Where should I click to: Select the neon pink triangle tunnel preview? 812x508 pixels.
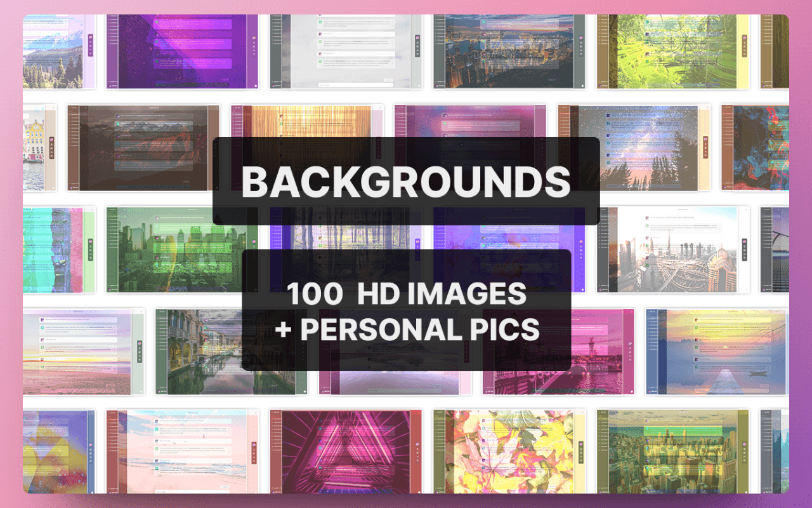[x=346, y=451]
